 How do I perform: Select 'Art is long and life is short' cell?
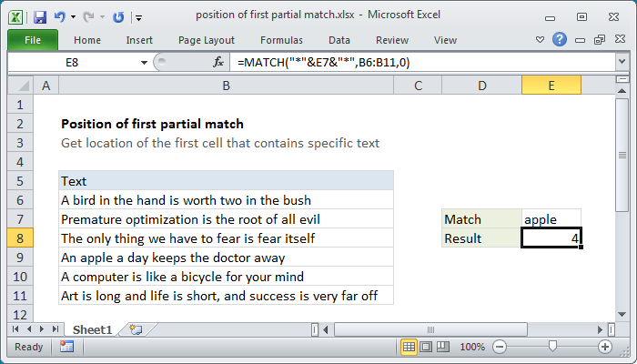[x=226, y=296]
